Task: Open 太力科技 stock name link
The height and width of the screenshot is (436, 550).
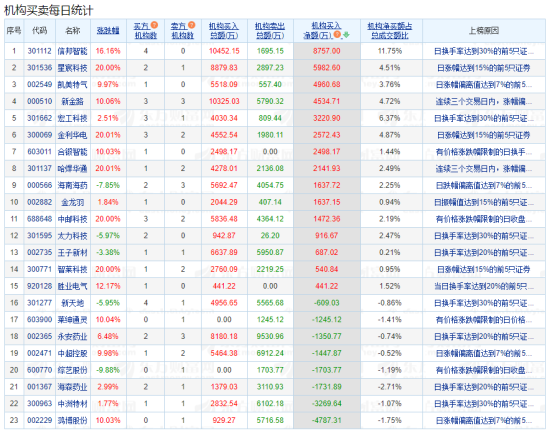Action: click(73, 236)
